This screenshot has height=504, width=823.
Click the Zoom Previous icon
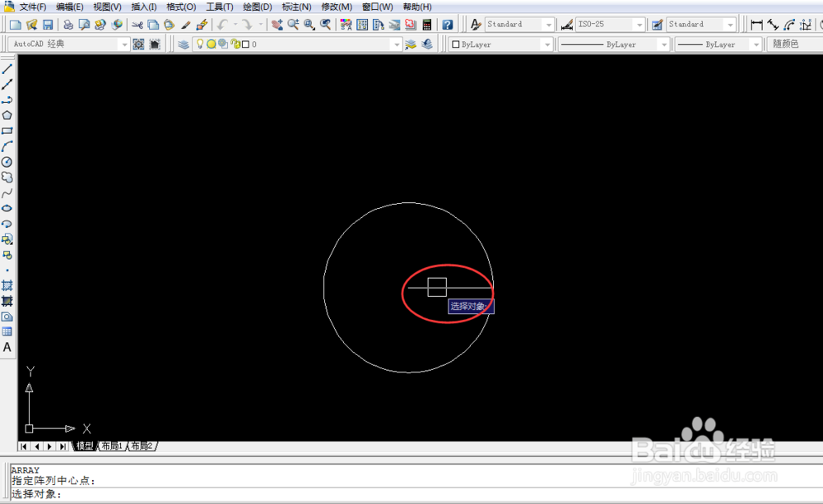click(x=325, y=25)
